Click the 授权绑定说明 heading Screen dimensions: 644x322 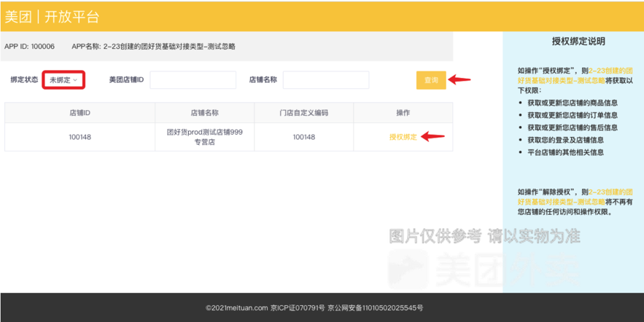[578, 42]
